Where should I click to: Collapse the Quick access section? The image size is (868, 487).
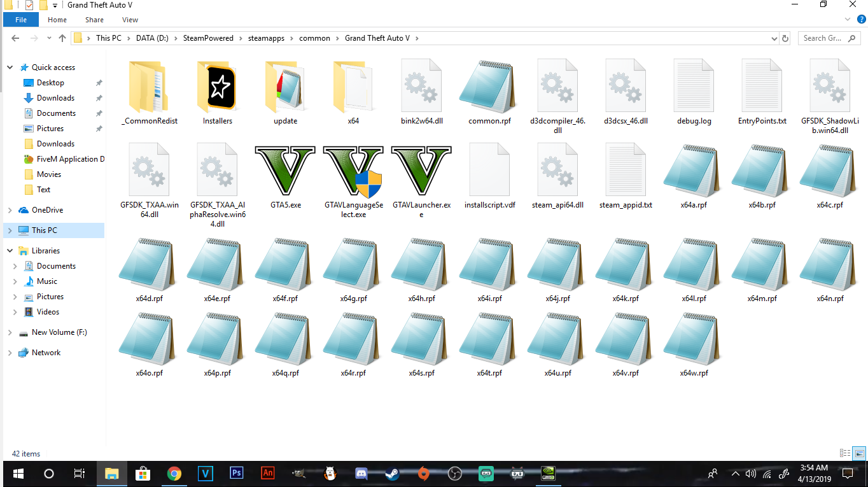pyautogui.click(x=10, y=67)
